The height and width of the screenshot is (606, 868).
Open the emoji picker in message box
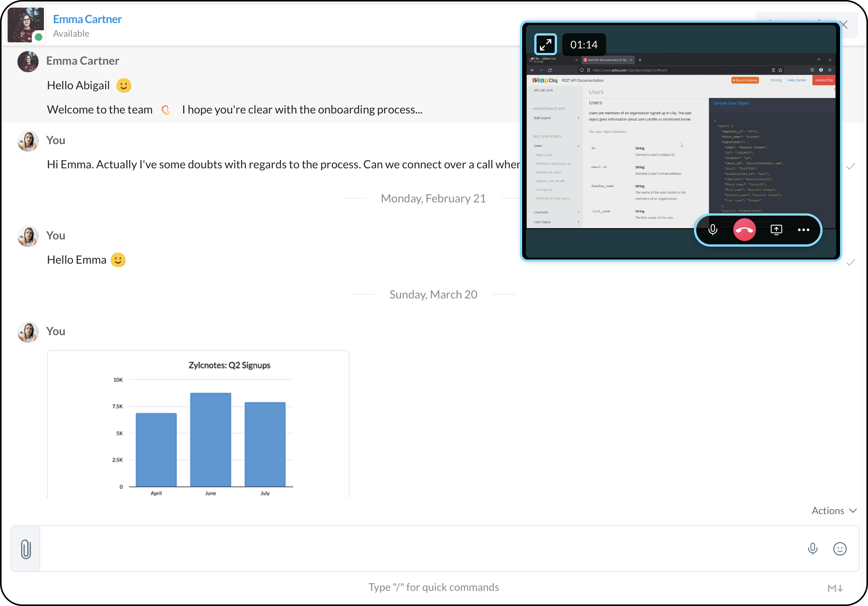(840, 549)
